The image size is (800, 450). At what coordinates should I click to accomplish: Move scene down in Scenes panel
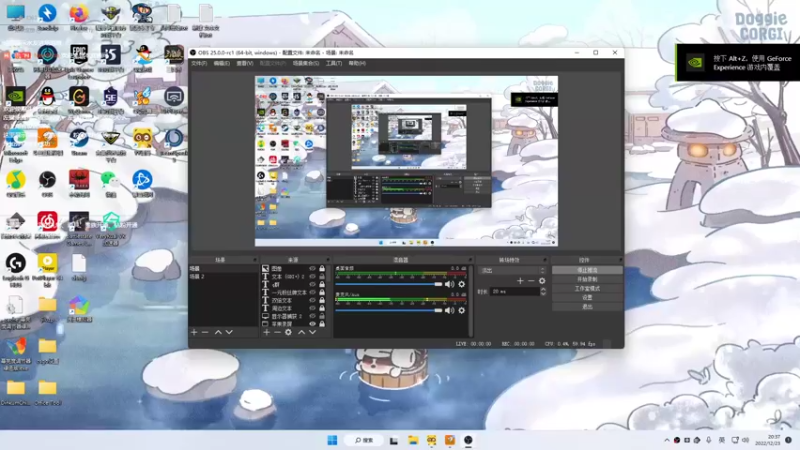click(x=229, y=332)
